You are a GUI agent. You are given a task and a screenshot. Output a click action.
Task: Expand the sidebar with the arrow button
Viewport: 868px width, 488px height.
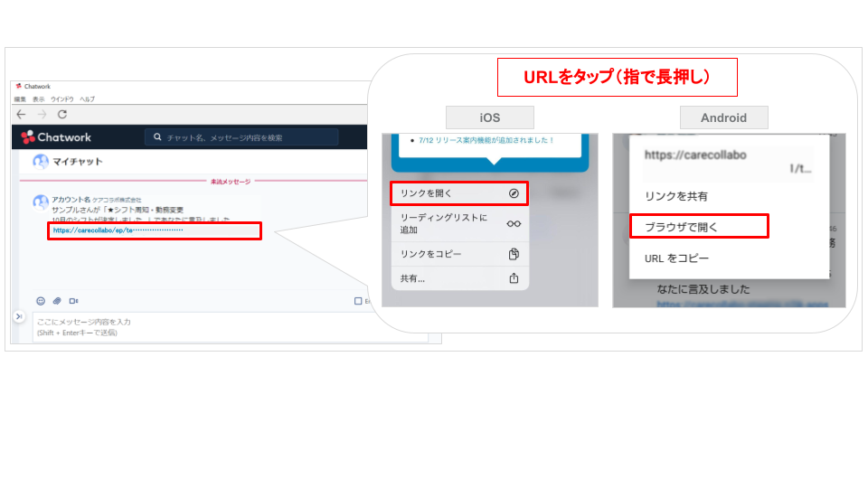tap(19, 316)
